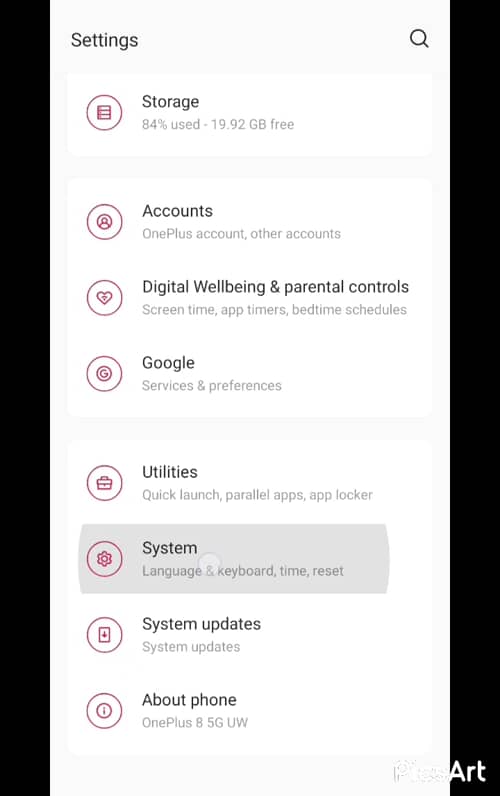Tap the Accounts person icon
The height and width of the screenshot is (796, 500).
click(104, 222)
